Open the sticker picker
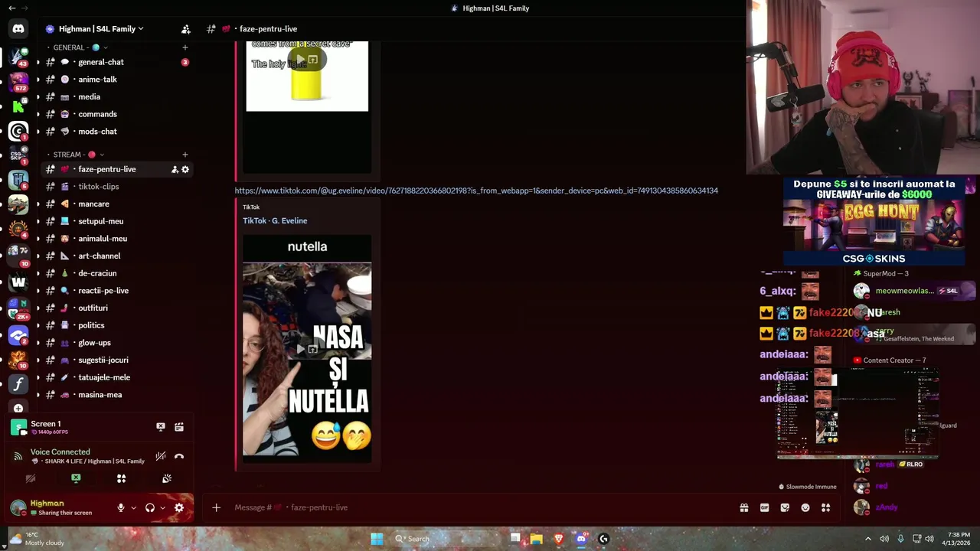Screen dimensions: 980x551 tap(785, 507)
